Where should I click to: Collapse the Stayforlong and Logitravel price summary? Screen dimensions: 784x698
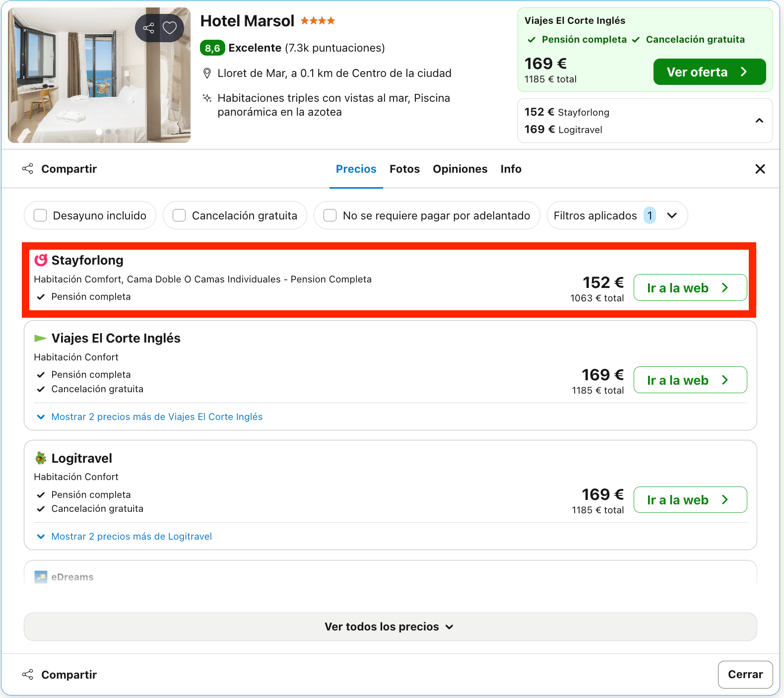pyautogui.click(x=759, y=121)
